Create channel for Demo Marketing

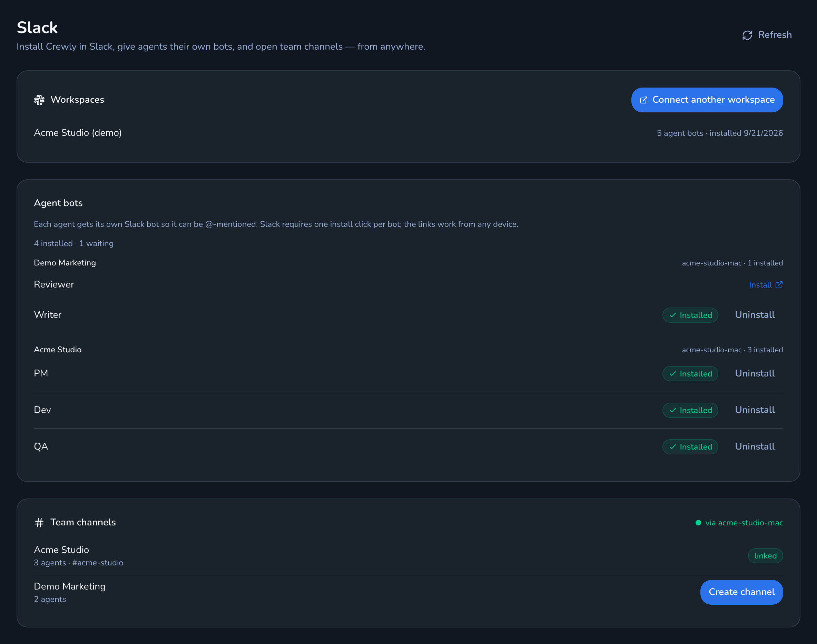click(x=741, y=592)
